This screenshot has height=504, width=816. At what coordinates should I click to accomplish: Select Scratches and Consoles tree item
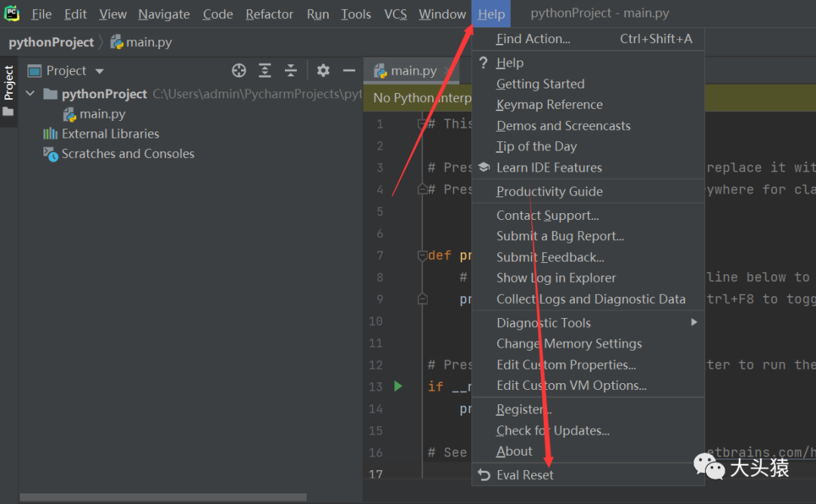pyautogui.click(x=128, y=153)
